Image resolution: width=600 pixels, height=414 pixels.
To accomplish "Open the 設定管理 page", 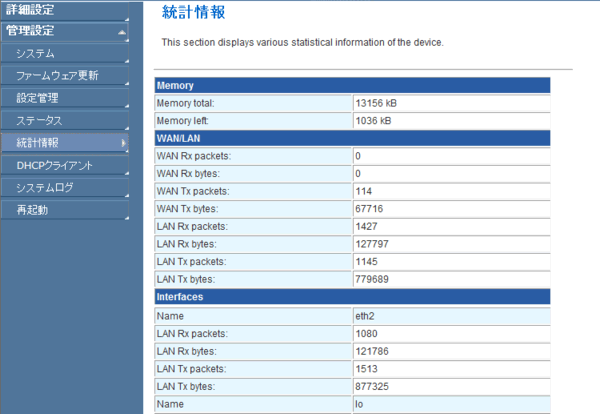I will 64,98.
